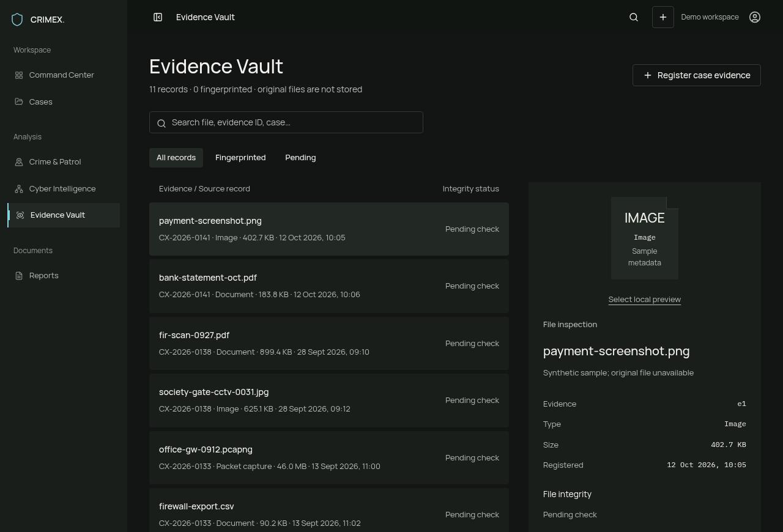Viewport: 783px width, 532px height.
Task: Select the firewall-export.csv record
Action: coord(329,511)
